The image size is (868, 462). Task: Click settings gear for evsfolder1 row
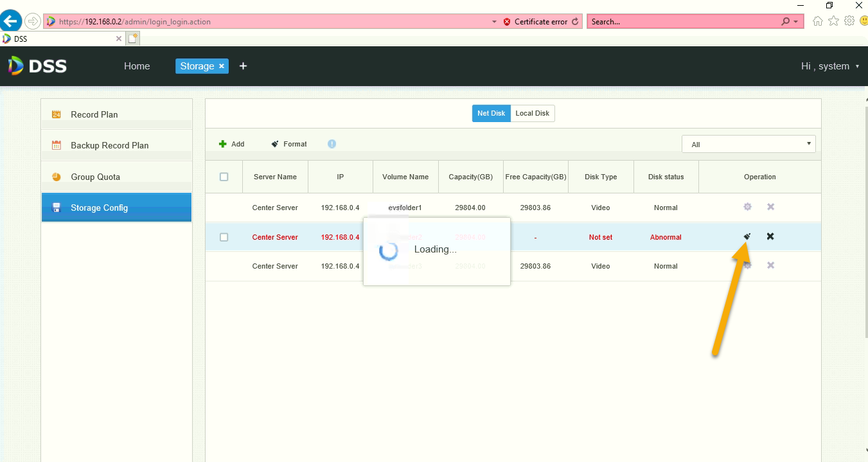(747, 207)
